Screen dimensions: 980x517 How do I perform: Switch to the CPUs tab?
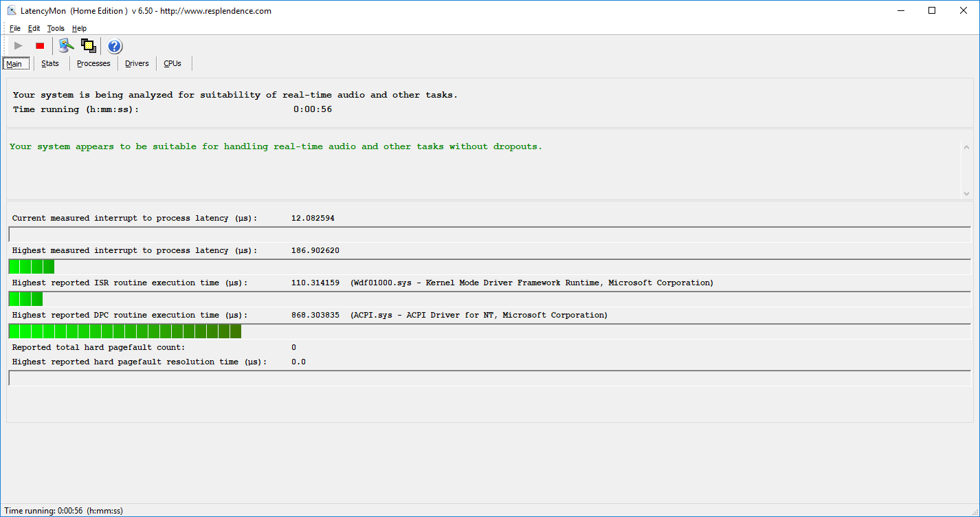click(x=172, y=63)
